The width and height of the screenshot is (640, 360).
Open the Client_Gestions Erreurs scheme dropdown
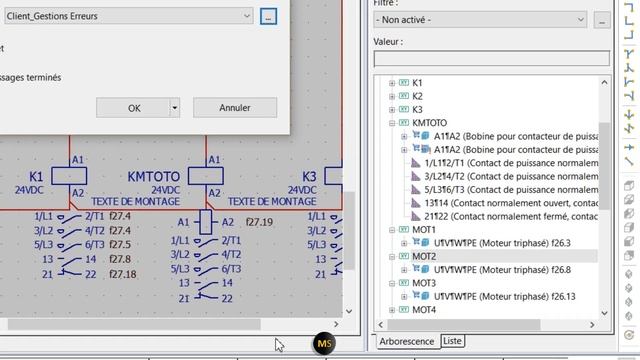coord(247,16)
